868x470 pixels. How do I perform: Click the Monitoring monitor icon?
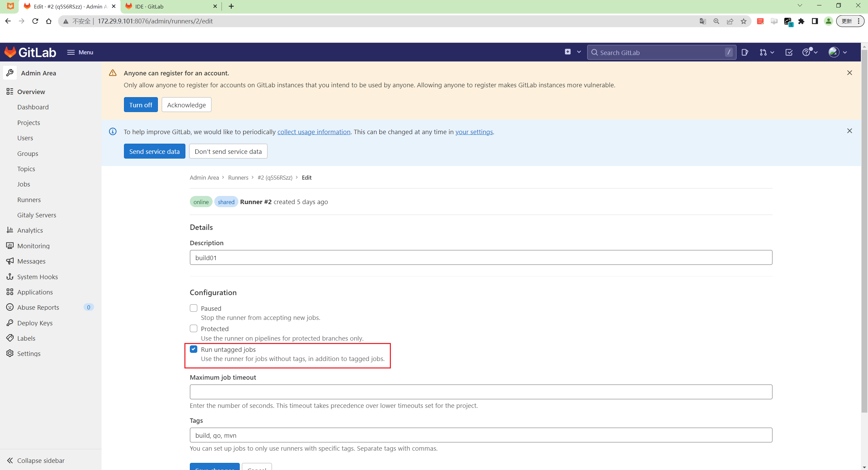pos(10,246)
